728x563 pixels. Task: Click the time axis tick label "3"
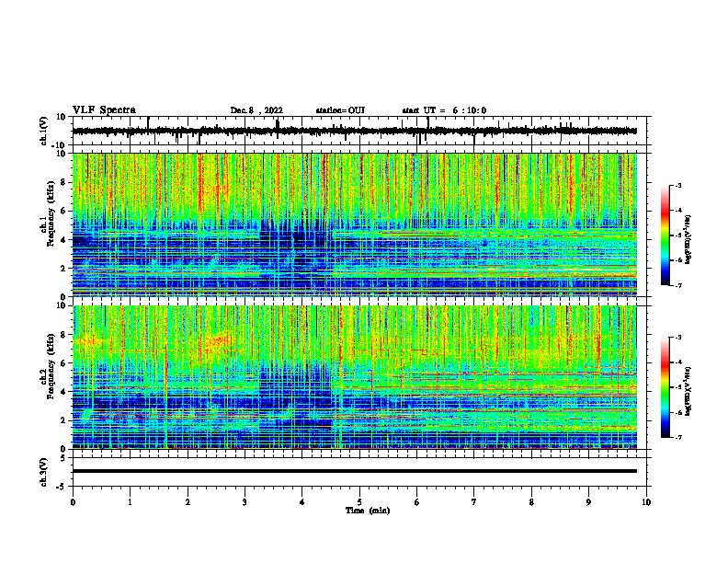pos(245,502)
